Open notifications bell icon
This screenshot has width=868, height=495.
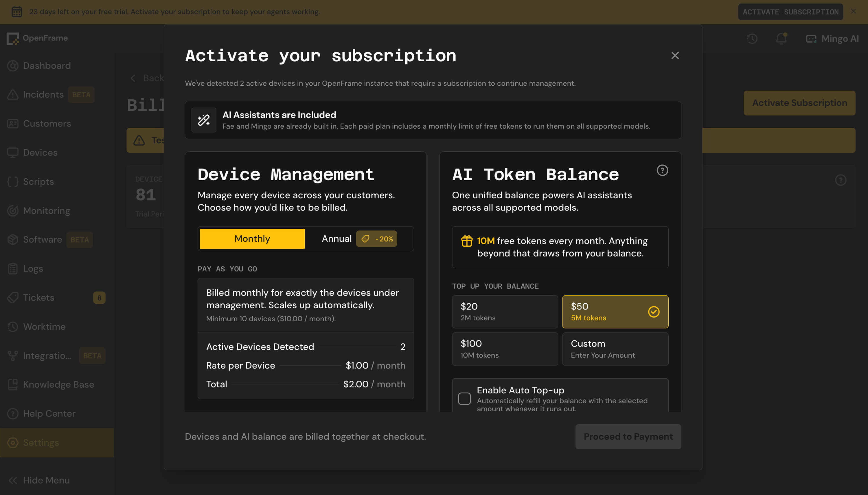click(x=781, y=38)
